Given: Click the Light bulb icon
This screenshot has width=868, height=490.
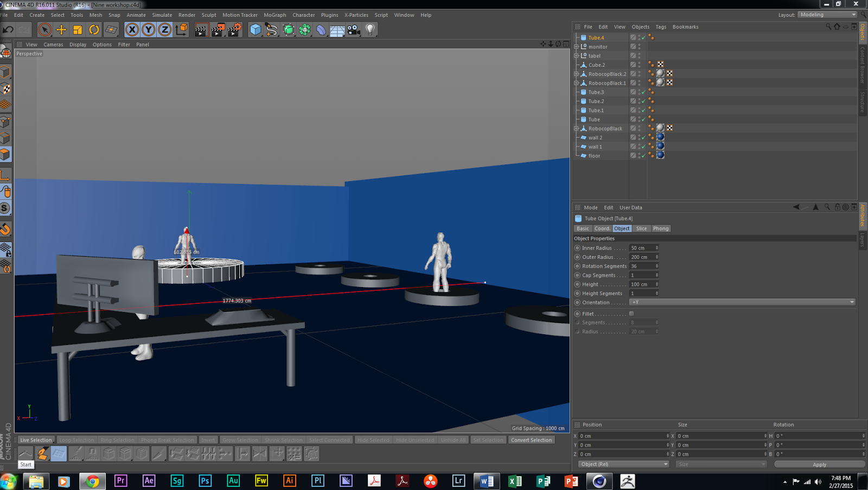Looking at the screenshot, I should click(370, 30).
